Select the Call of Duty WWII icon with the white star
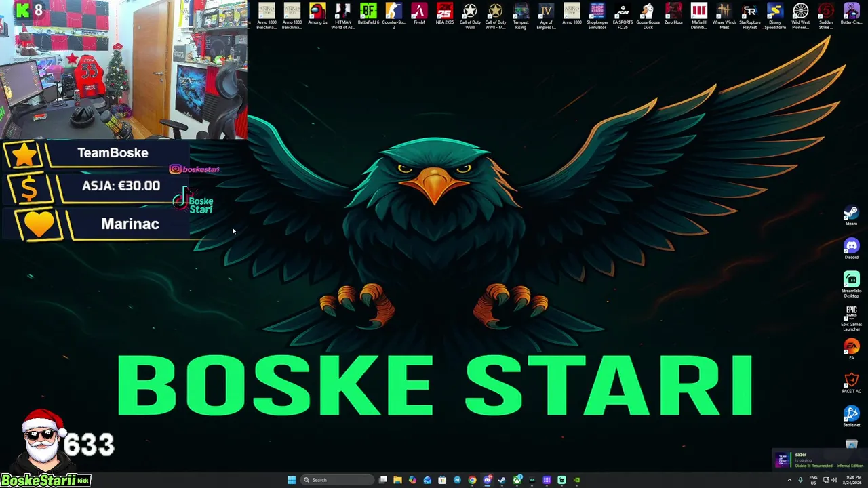 pyautogui.click(x=470, y=16)
